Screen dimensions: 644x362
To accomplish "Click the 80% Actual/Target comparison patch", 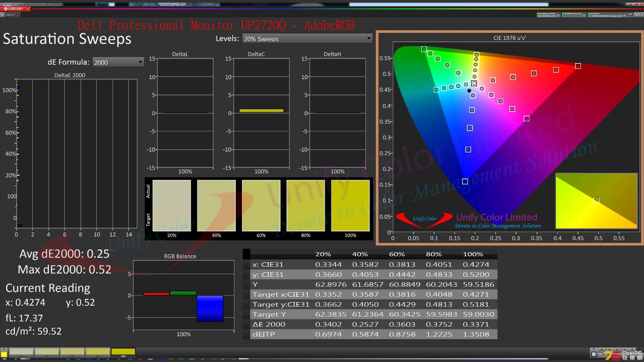I will click(x=306, y=206).
